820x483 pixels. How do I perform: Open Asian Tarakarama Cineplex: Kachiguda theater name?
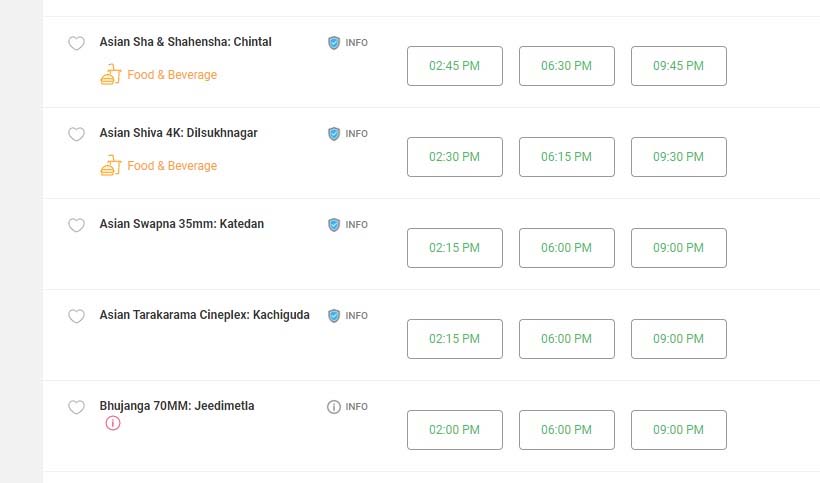pos(204,315)
